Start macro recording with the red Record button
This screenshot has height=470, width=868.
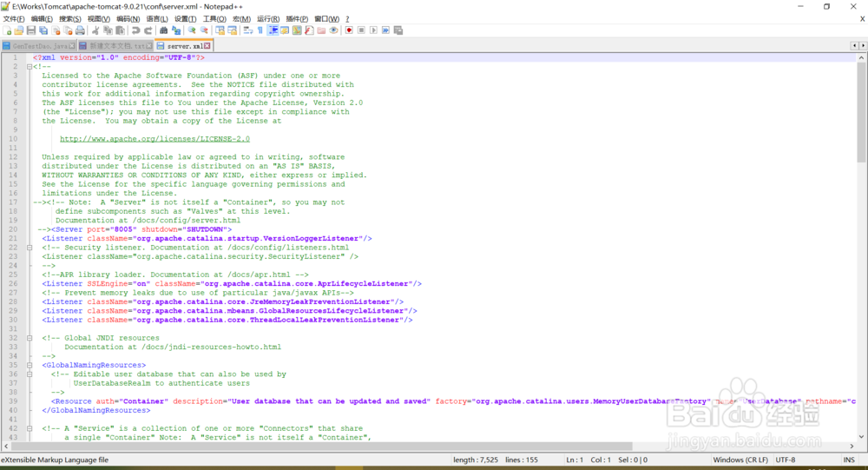(349, 30)
